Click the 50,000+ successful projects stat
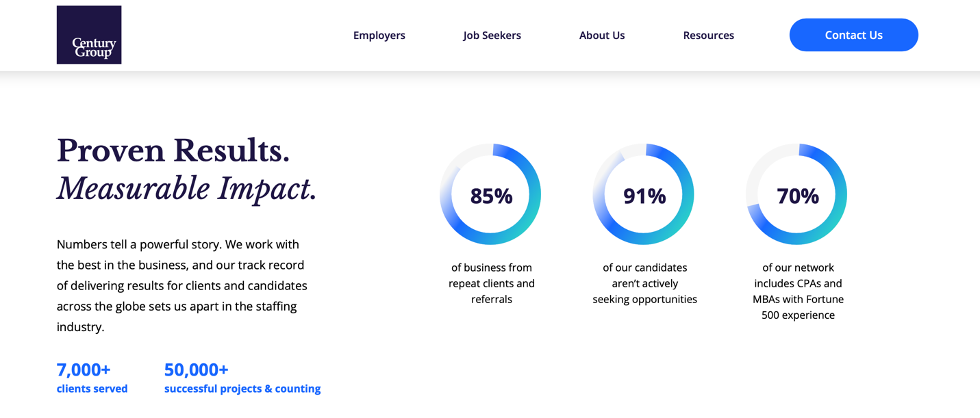 [x=242, y=378]
